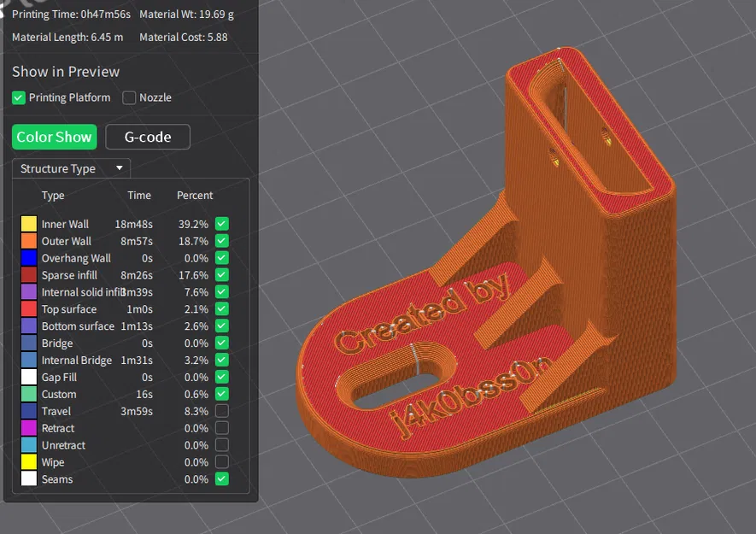Enable the Retract checkbox

pos(222,428)
